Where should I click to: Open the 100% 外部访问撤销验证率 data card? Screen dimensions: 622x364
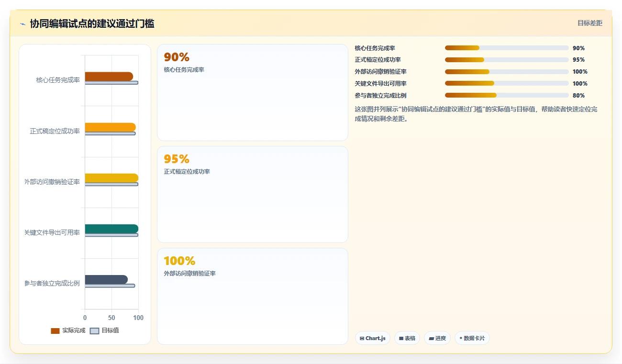pos(253,296)
